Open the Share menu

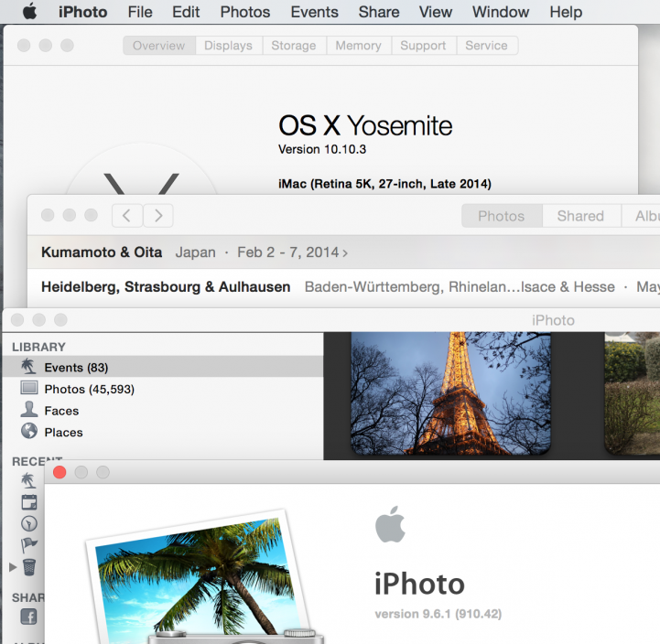tap(379, 12)
